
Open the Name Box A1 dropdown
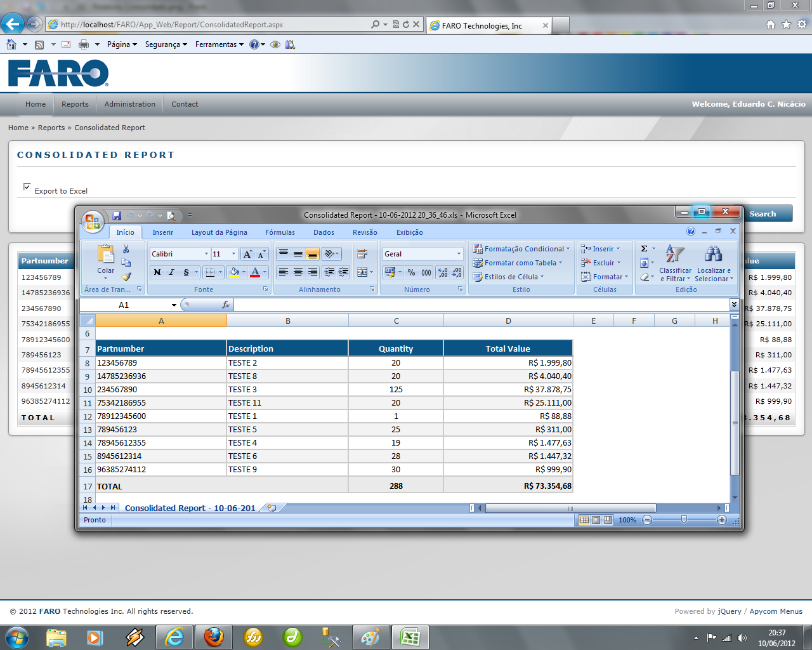(174, 305)
